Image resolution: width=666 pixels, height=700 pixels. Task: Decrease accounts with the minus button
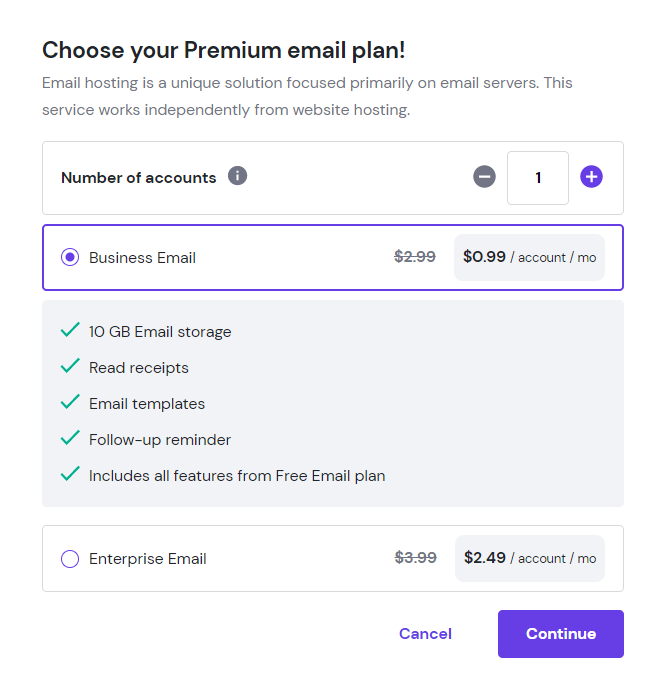click(484, 177)
